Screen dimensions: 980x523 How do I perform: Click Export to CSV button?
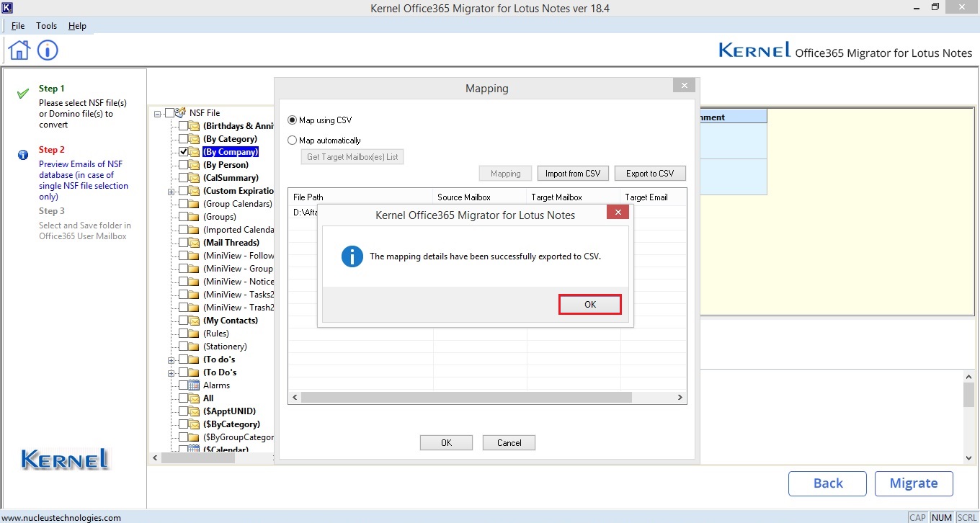650,174
